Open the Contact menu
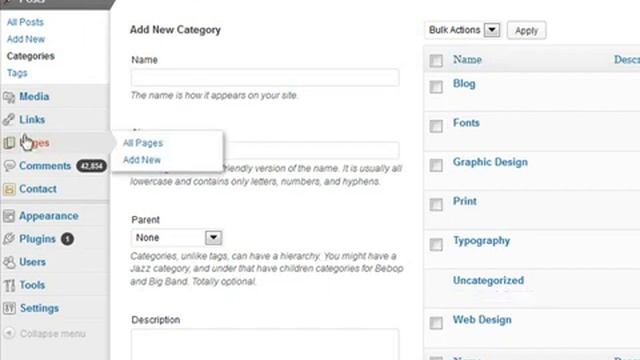 click(38, 189)
